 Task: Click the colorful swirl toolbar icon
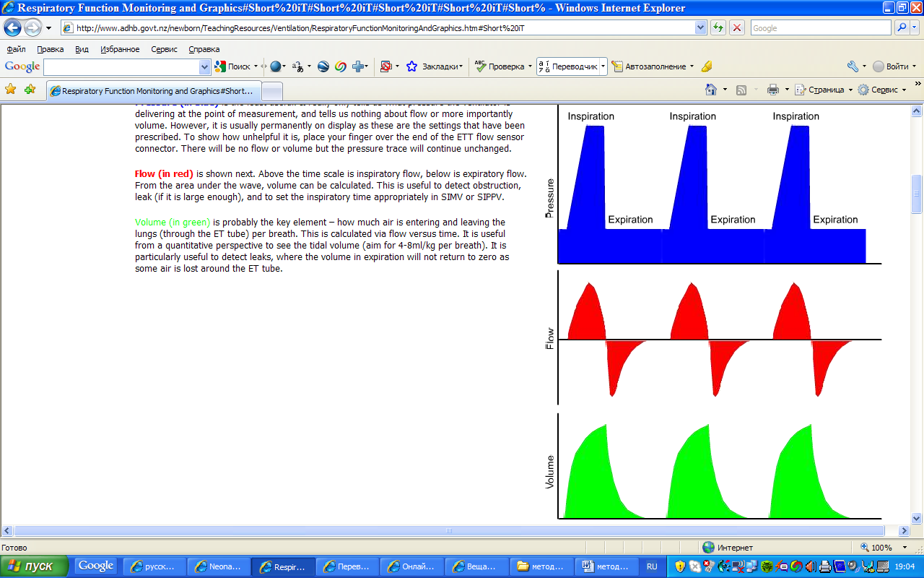click(341, 66)
